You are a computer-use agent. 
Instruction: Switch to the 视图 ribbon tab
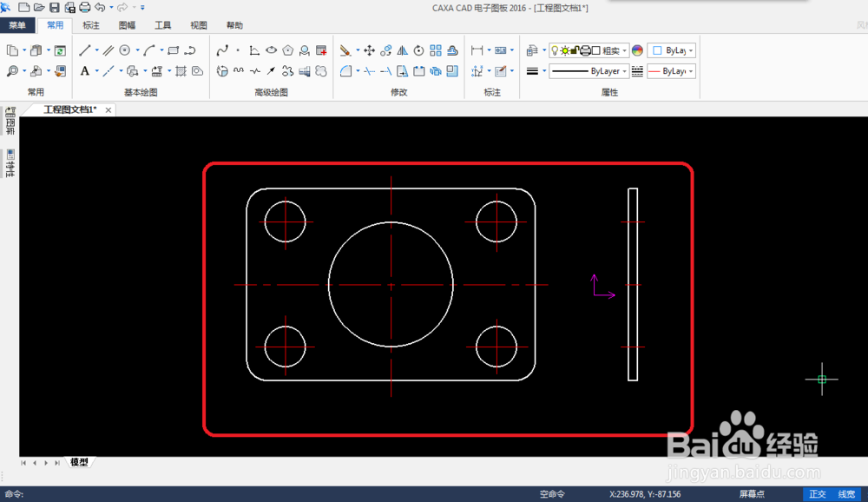click(x=199, y=25)
